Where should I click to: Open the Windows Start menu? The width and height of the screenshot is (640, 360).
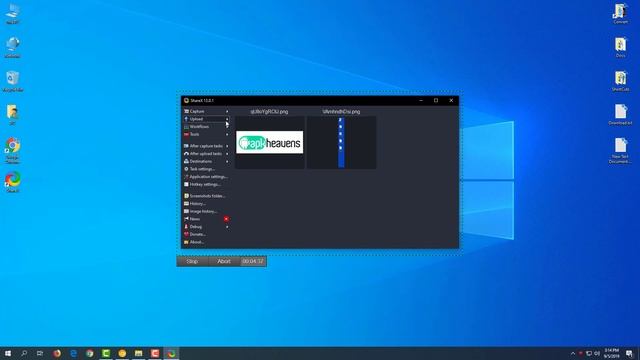[8, 353]
